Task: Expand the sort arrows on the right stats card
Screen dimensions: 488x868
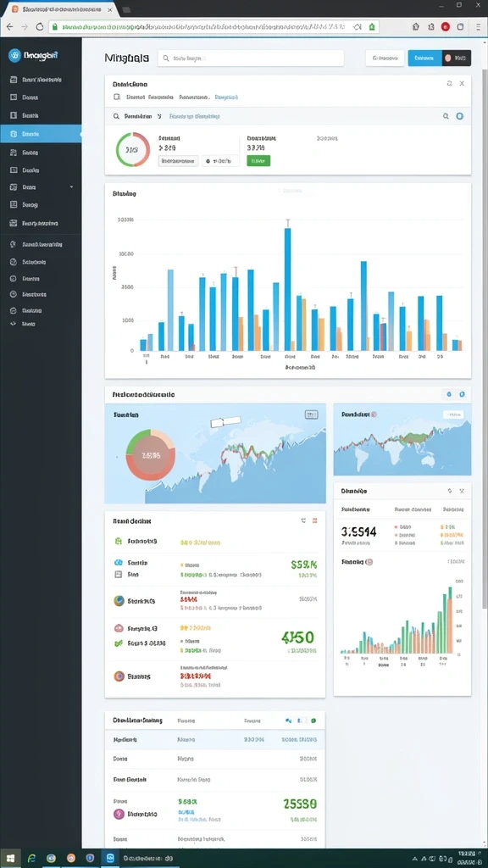Action: pyautogui.click(x=450, y=491)
